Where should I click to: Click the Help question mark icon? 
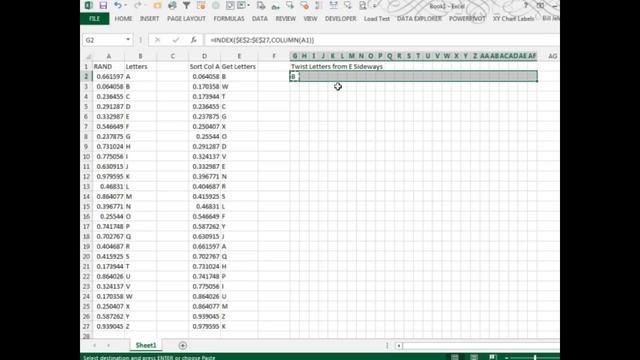pos(526,6)
